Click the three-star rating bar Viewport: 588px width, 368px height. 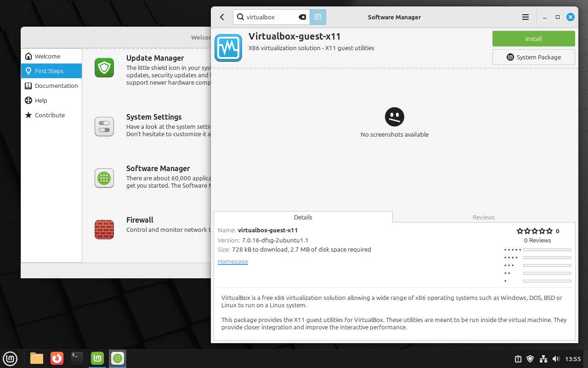[x=547, y=265]
